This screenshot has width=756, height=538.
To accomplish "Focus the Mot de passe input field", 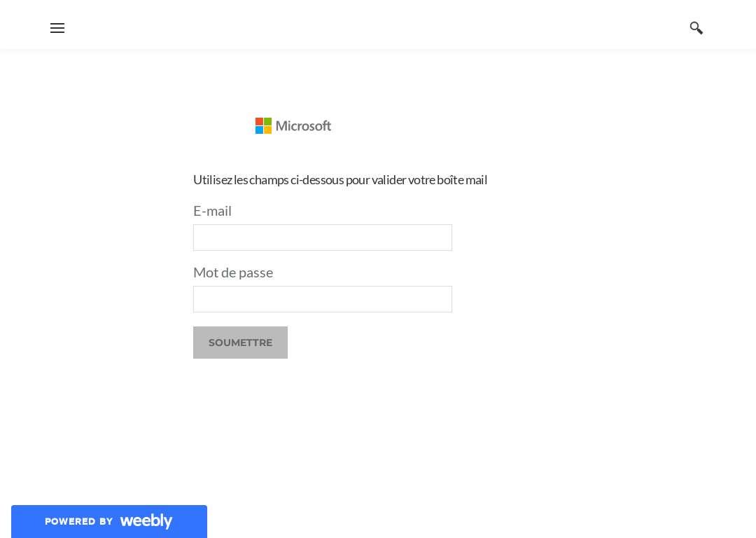I will tap(323, 299).
